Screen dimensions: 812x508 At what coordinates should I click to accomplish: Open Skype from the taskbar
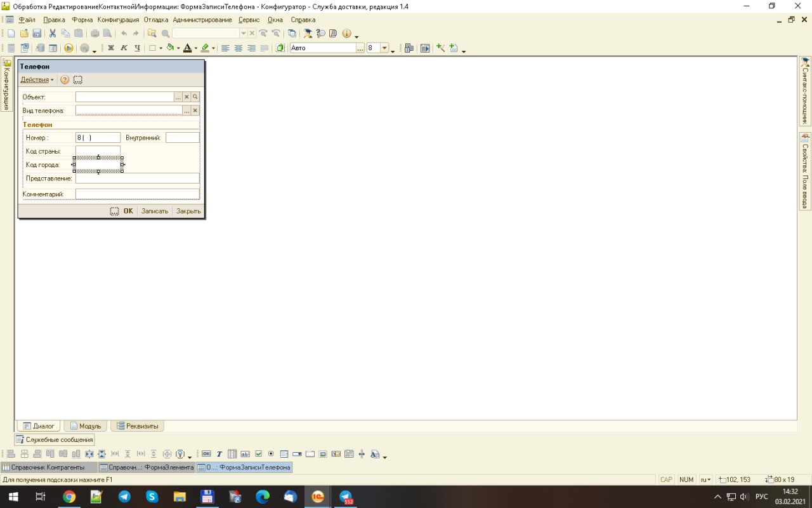tap(152, 497)
